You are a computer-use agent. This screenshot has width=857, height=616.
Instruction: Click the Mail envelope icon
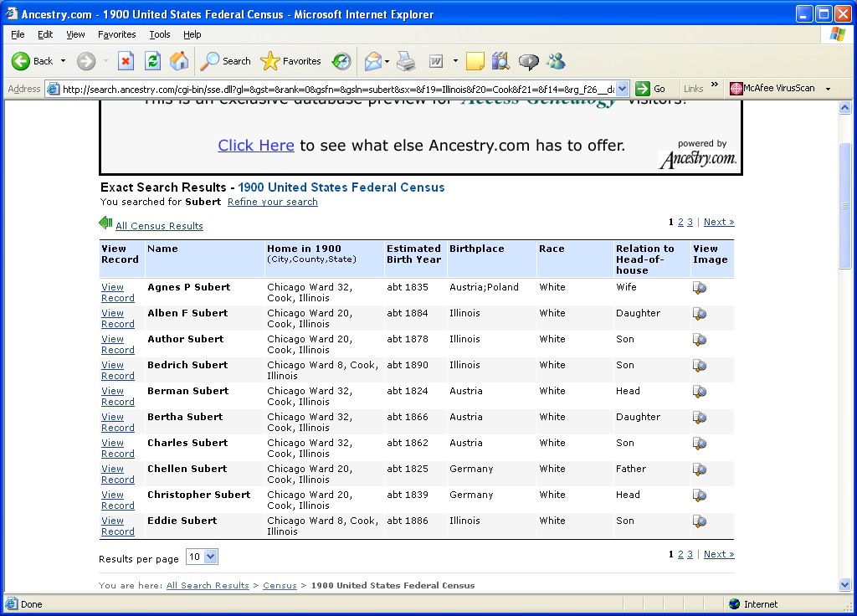pos(372,61)
